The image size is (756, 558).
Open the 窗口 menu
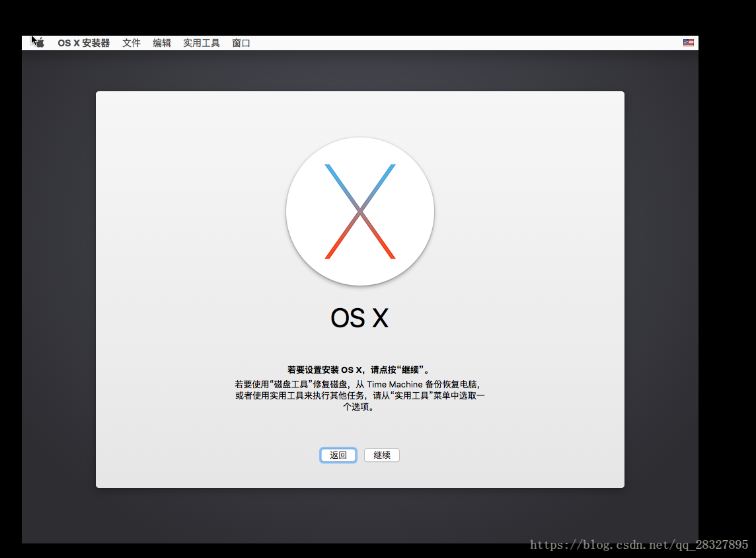(241, 43)
